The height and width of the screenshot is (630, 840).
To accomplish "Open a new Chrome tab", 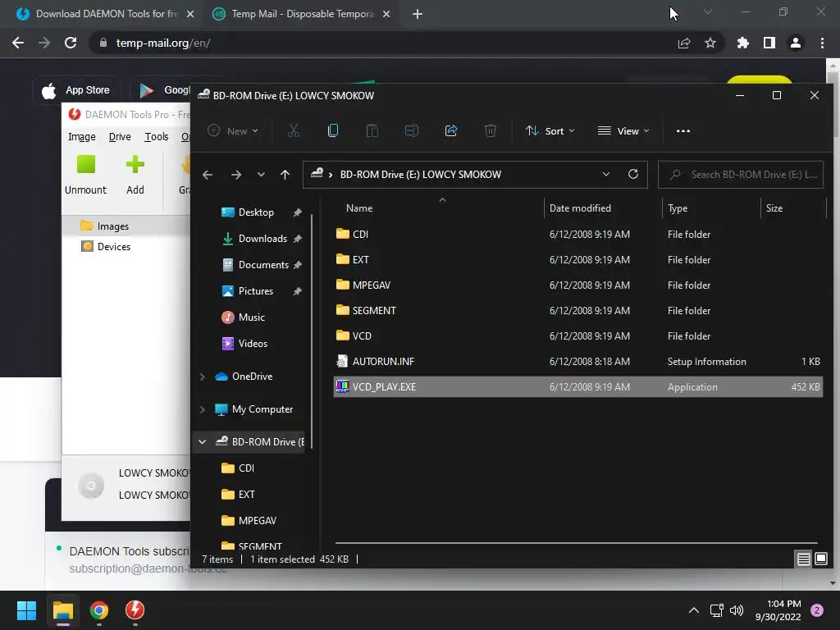I will (418, 14).
